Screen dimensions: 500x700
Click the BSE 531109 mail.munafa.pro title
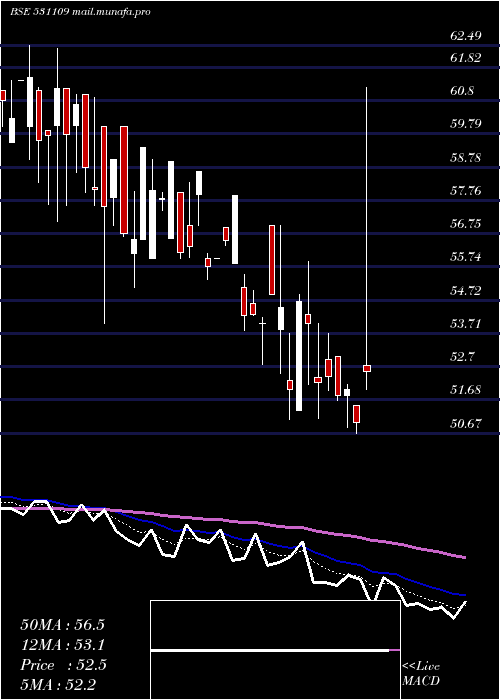point(80,12)
